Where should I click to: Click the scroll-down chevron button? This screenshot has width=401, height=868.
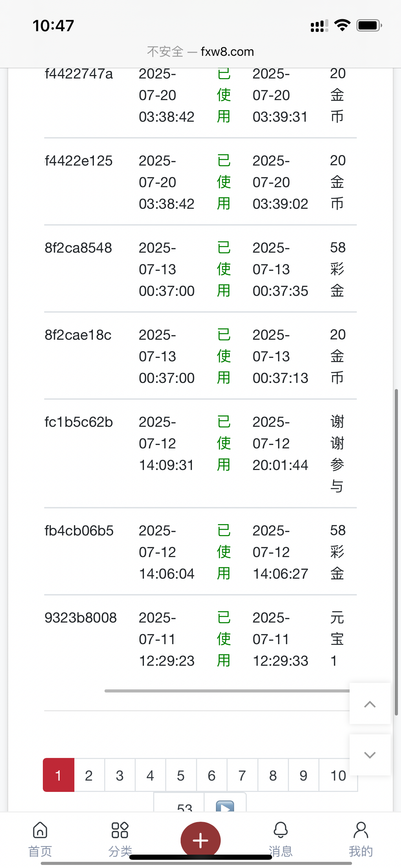[x=370, y=755]
